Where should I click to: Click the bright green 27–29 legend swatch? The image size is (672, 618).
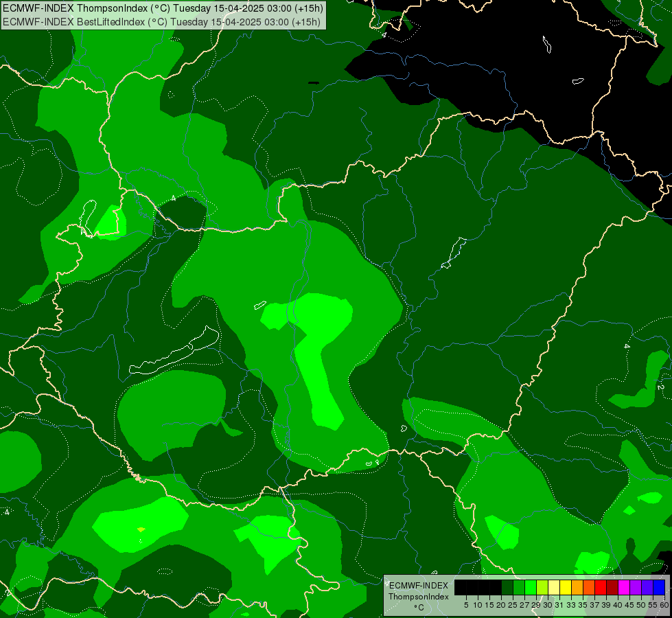click(531, 587)
